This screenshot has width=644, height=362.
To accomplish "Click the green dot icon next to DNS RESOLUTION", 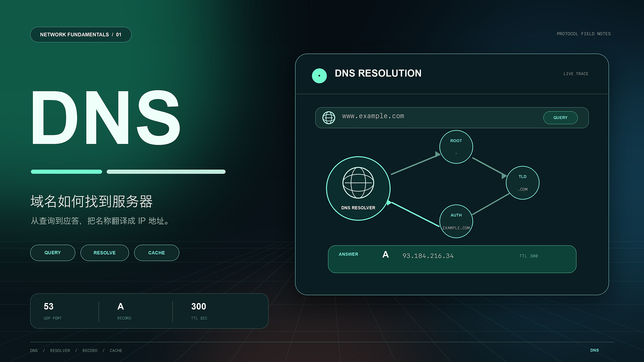I will point(319,76).
